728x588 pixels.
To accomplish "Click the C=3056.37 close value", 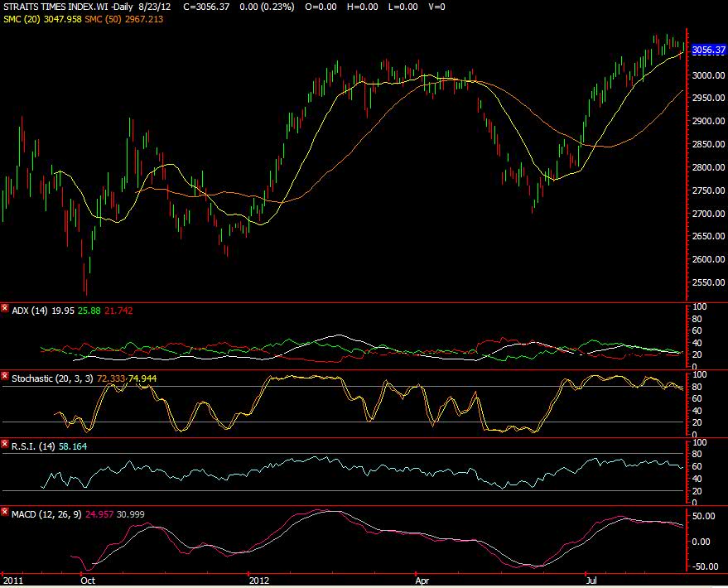I will pos(206,7).
